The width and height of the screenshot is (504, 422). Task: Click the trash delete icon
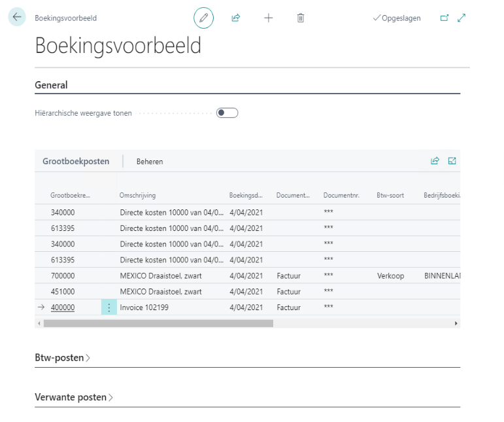tap(301, 18)
